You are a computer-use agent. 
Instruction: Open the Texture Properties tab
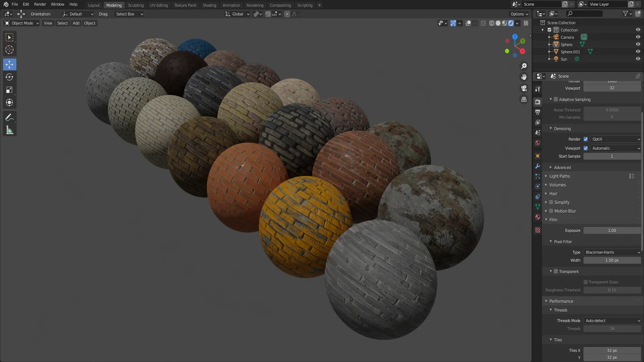[537, 229]
